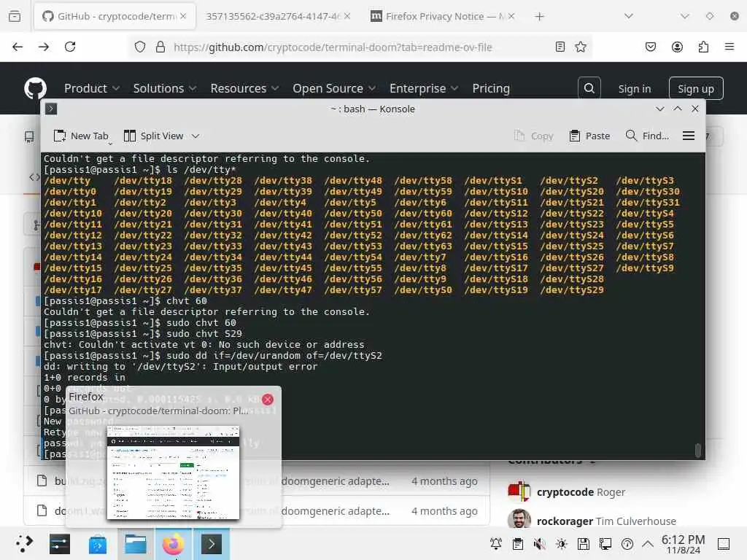
Task: Open notifications bell in system tray
Action: pyautogui.click(x=496, y=544)
